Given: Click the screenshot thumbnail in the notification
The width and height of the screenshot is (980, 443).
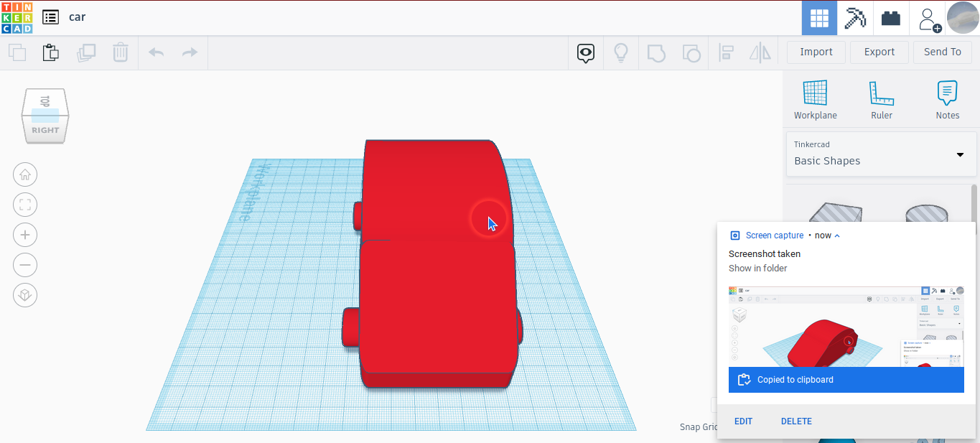Looking at the screenshot, I should pos(846,325).
